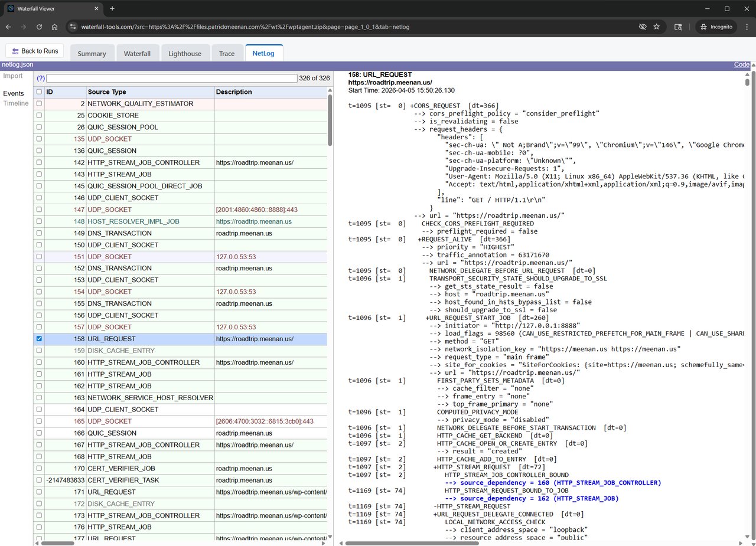Check the checkbox next to COOKIE_STORE event 25

coord(38,115)
